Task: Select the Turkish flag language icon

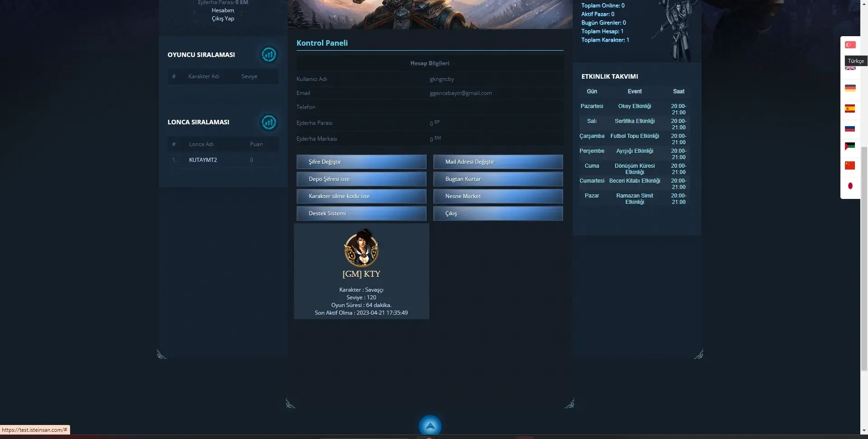Action: [850, 44]
